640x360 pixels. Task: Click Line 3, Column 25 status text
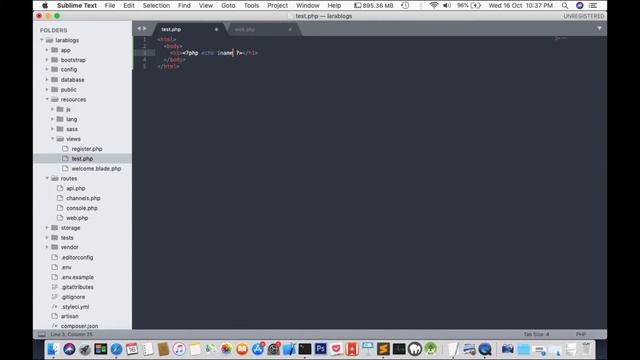coord(71,334)
